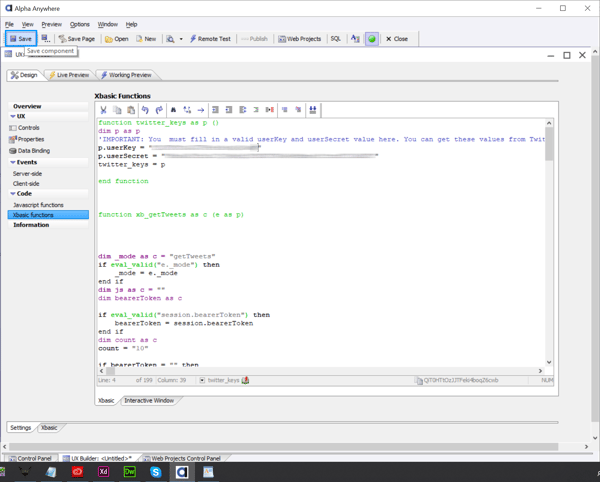The width and height of the screenshot is (600, 482).
Task: Click the SQL toolbar button
Action: point(336,39)
